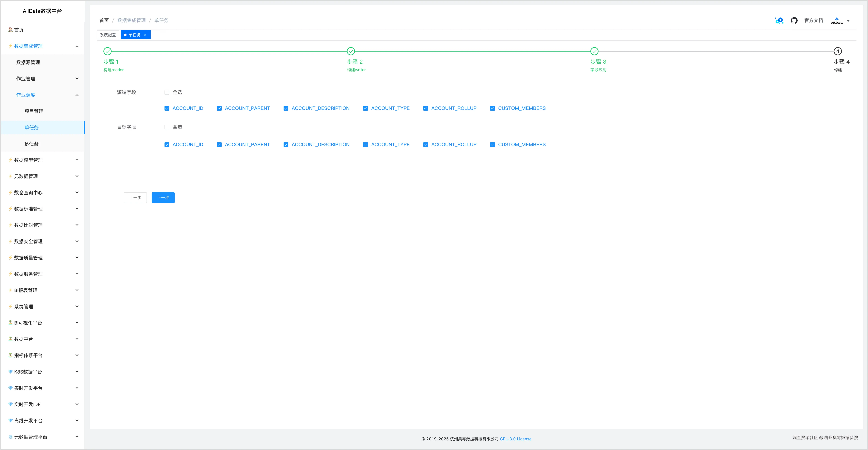Close the 单任务 tab with its x icon
The width and height of the screenshot is (868, 450).
coord(145,35)
